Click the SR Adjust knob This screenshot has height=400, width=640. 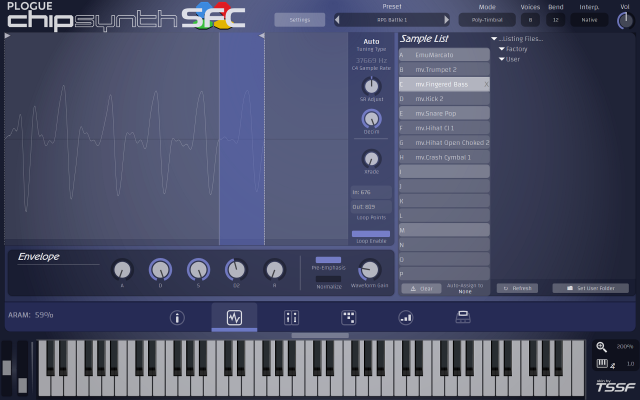[371, 86]
